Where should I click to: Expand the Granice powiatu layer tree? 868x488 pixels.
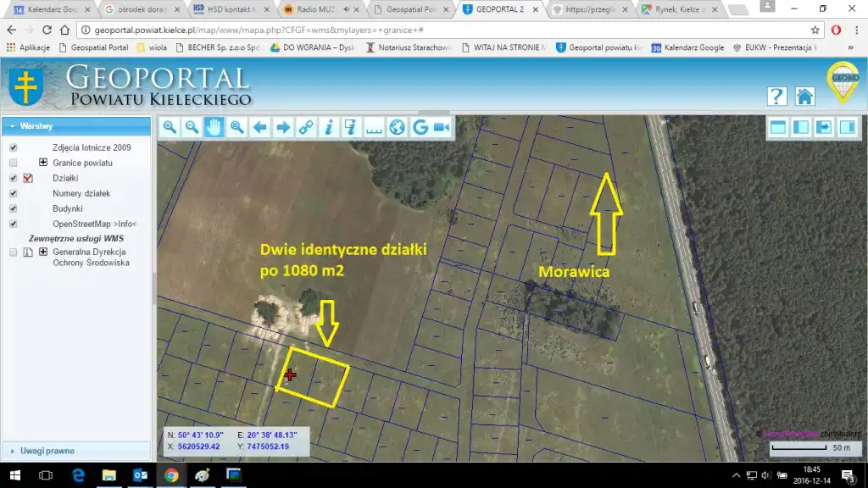pos(43,163)
